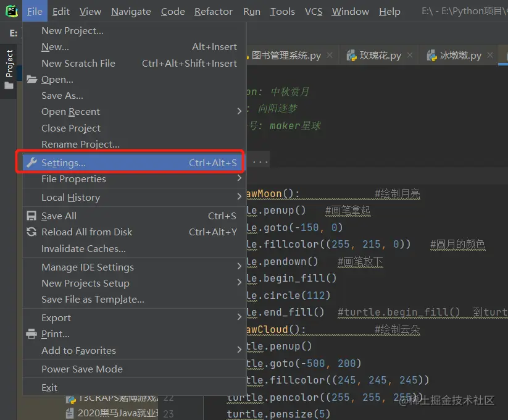Choose Save File as Template...
The height and width of the screenshot is (420, 508).
[134, 300]
